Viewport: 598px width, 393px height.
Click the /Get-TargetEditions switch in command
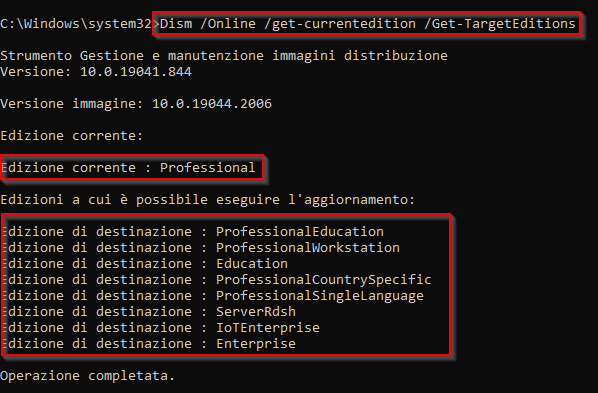[500, 24]
